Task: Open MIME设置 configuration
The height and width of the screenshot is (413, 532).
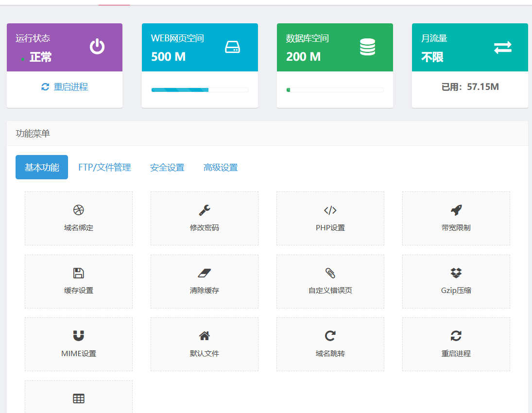Action: [78, 344]
